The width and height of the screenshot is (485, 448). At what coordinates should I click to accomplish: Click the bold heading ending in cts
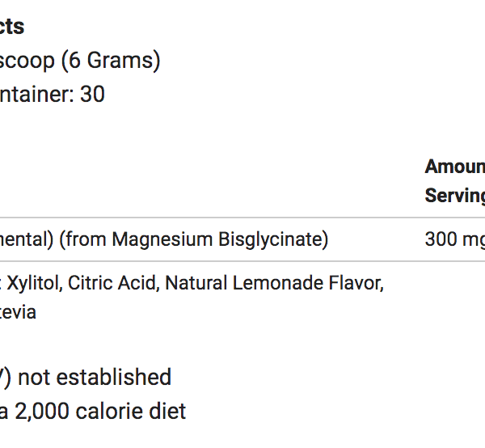(x=12, y=27)
